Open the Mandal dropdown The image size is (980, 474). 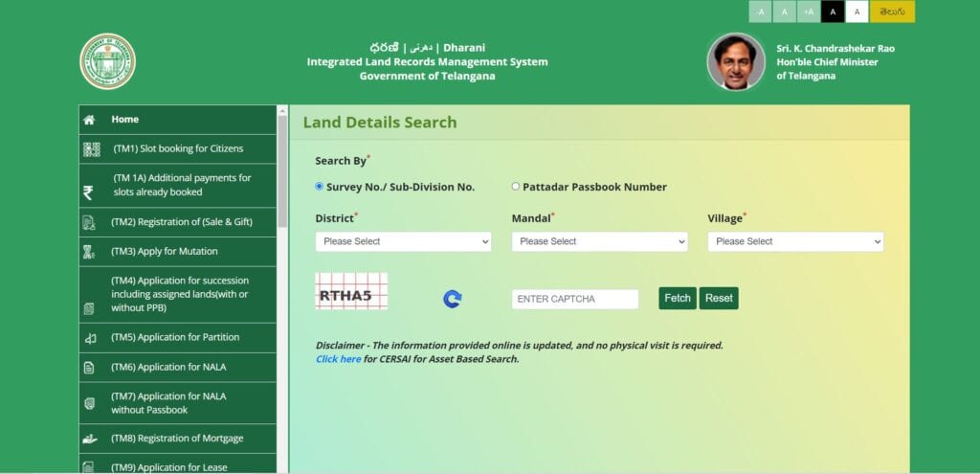[x=599, y=242]
